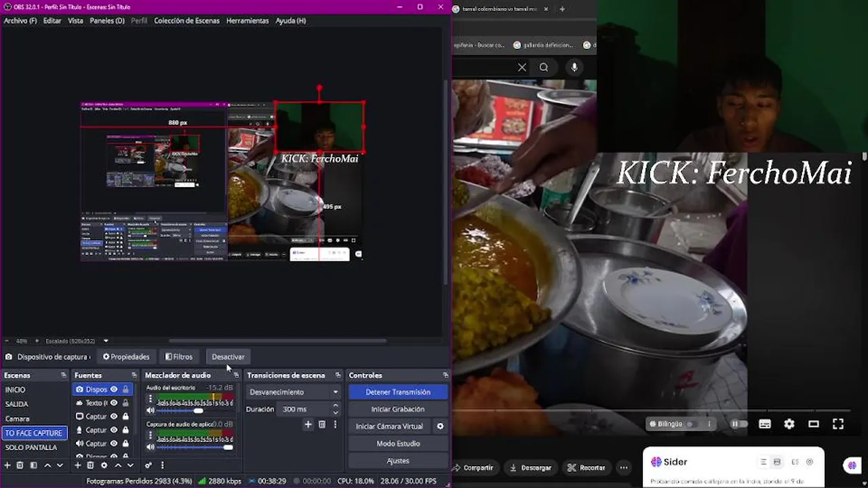Screen dimensions: 868x488
Task: Click Modo Estudio button
Action: [x=398, y=443]
